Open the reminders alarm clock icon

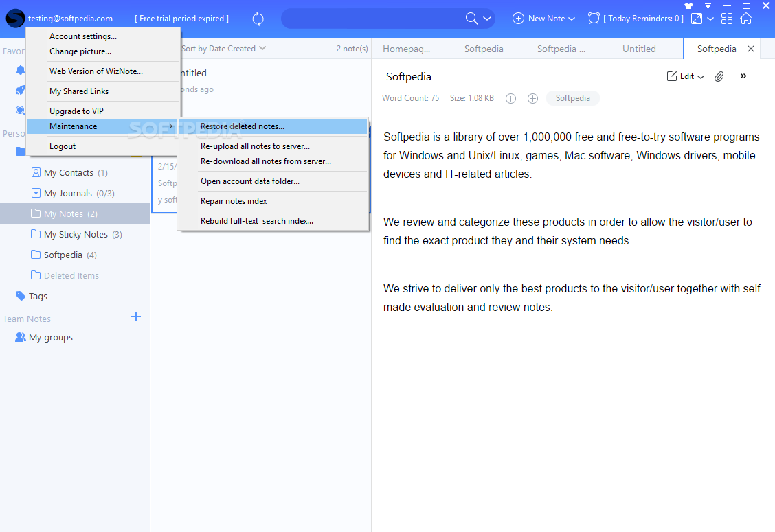(x=594, y=19)
